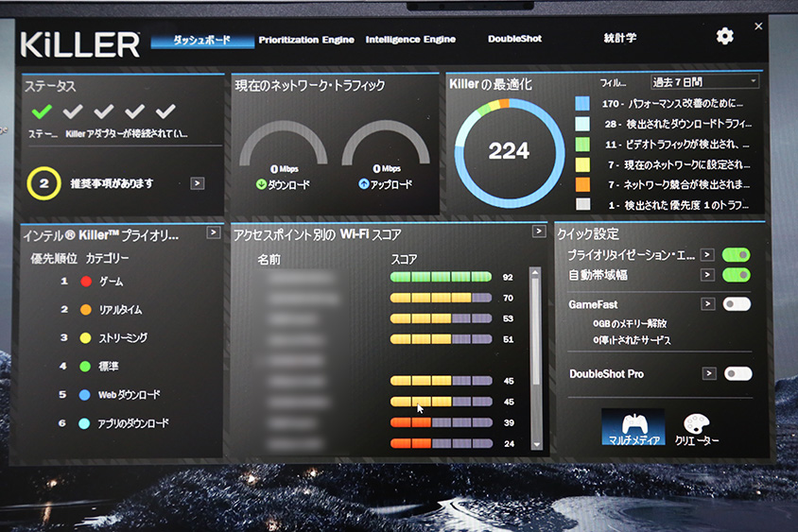This screenshot has width=798, height=532.
Task: Open the Prioritization Engine tab
Action: 306,40
